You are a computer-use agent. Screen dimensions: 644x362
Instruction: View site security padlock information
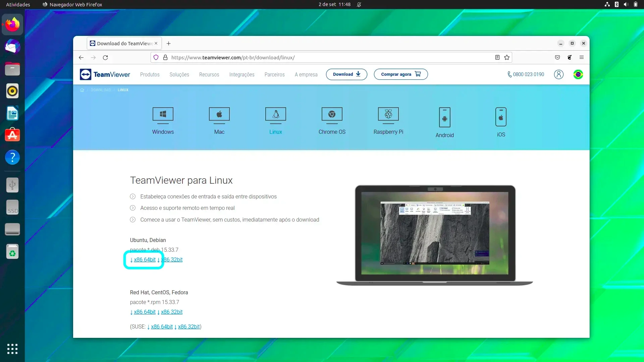(x=165, y=58)
